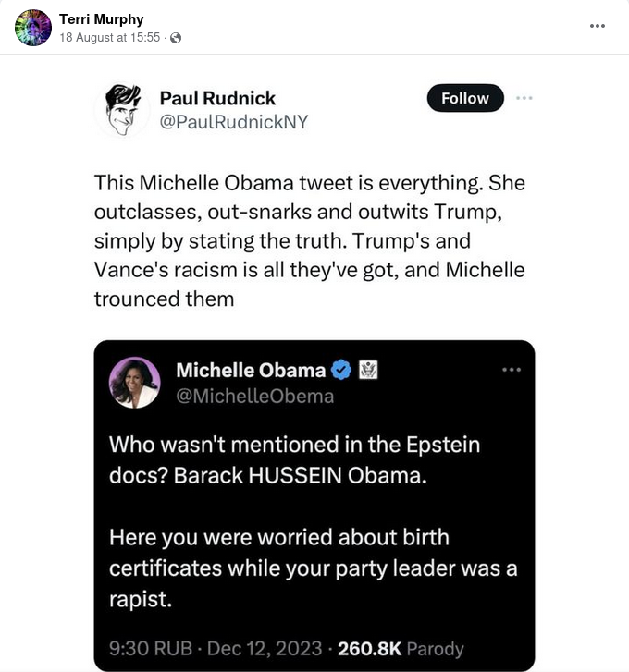Image resolution: width=629 pixels, height=672 pixels.
Task: Click the Paul Rudnick display name
Action: coord(217,98)
